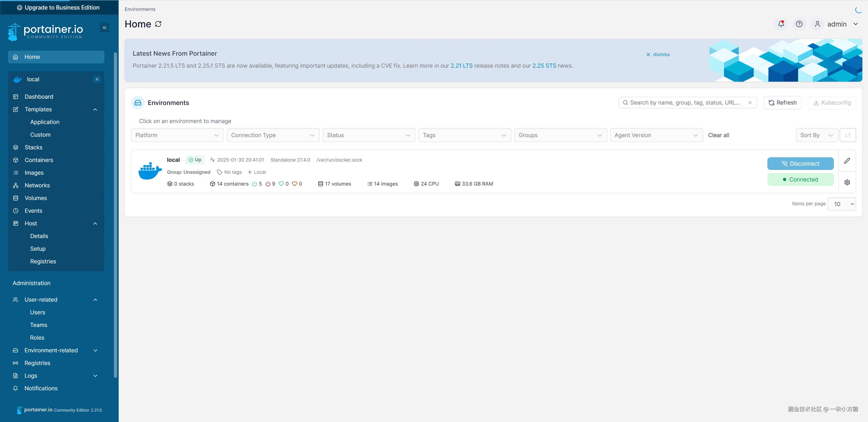Screen dimensions: 868x422
Task: Collapse sidebar with double chevron icon
Action: point(104,28)
